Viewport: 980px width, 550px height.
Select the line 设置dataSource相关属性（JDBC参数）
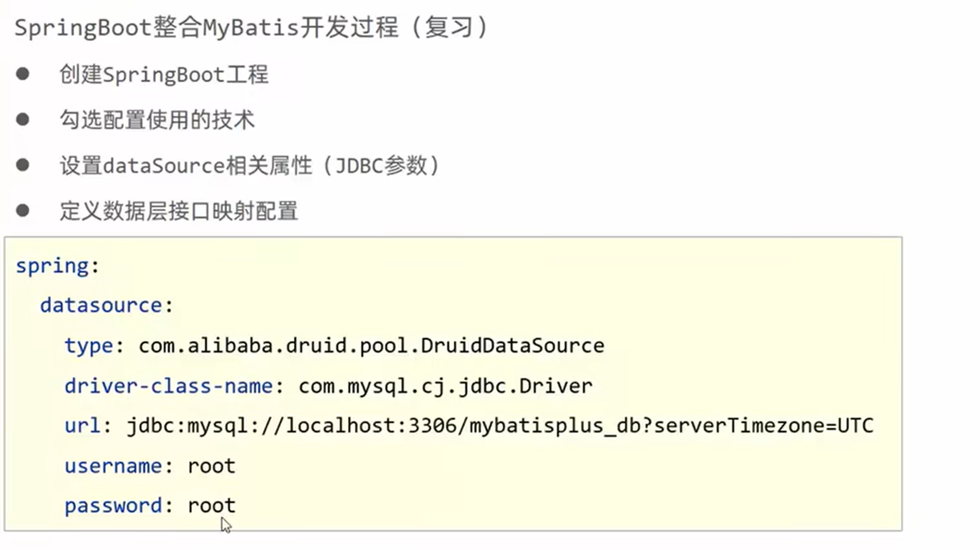coord(250,166)
